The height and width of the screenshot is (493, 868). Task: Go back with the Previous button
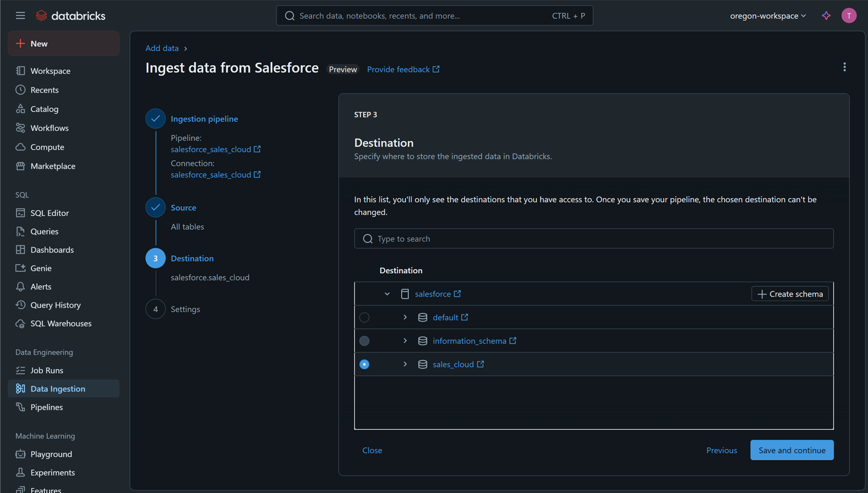pos(721,450)
